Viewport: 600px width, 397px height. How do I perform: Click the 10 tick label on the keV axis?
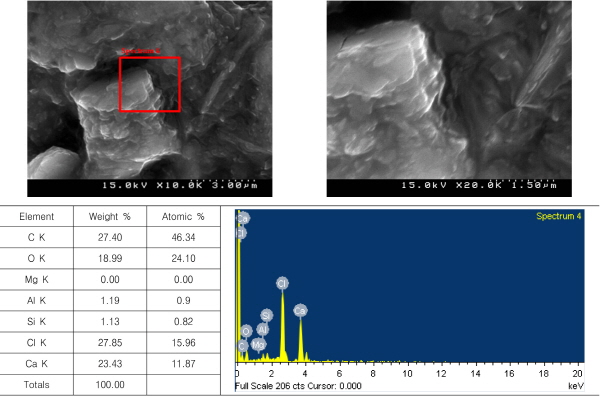(407, 374)
